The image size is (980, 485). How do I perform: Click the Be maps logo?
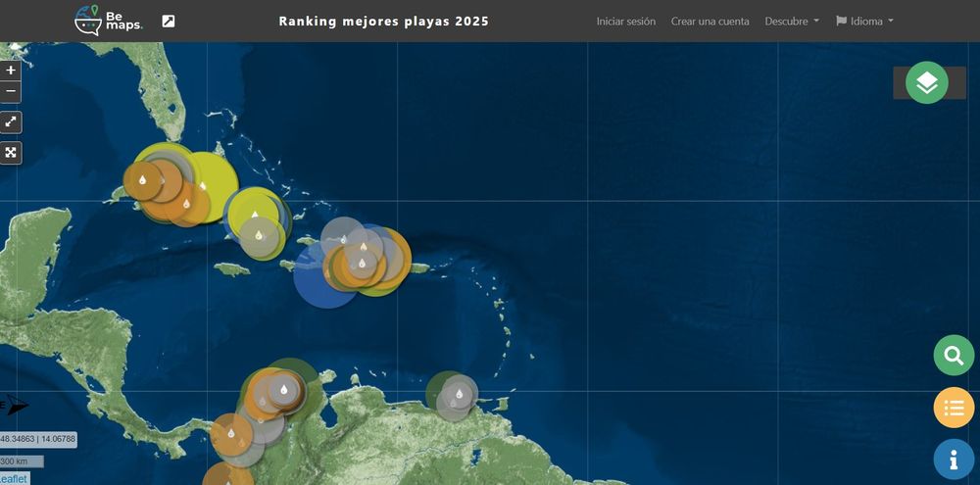coord(109,20)
